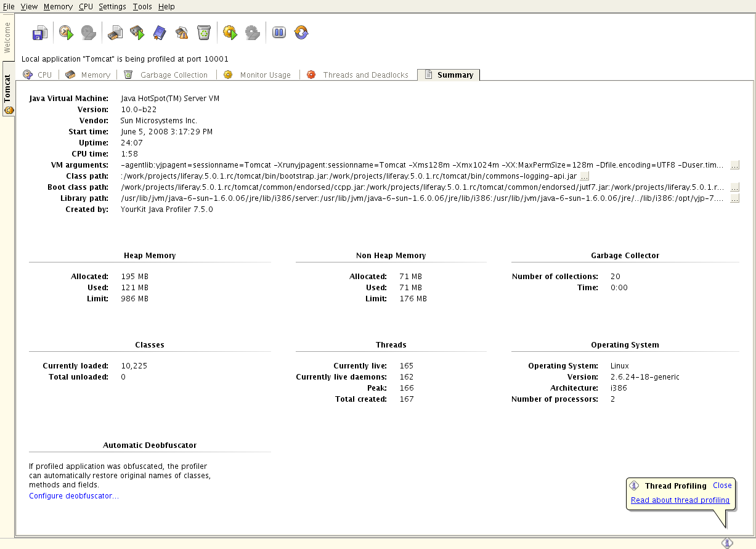Open the Garbage Collection tab
This screenshot has height=549, width=756.
click(x=166, y=75)
